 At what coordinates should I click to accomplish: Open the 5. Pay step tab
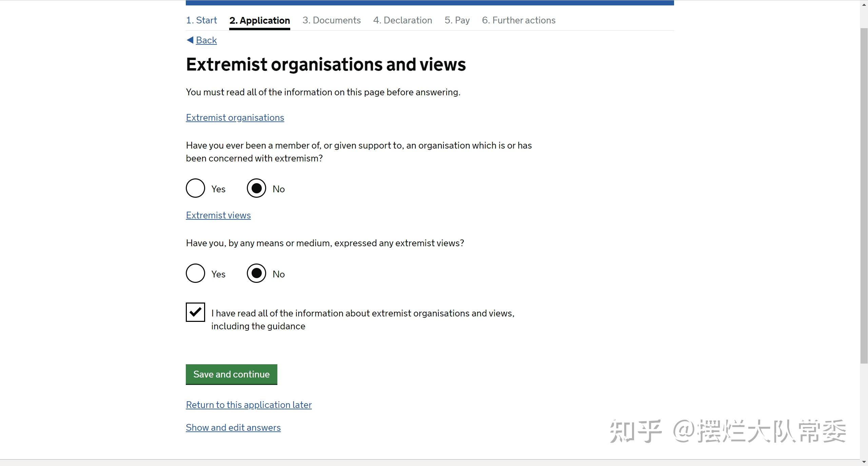click(x=457, y=20)
